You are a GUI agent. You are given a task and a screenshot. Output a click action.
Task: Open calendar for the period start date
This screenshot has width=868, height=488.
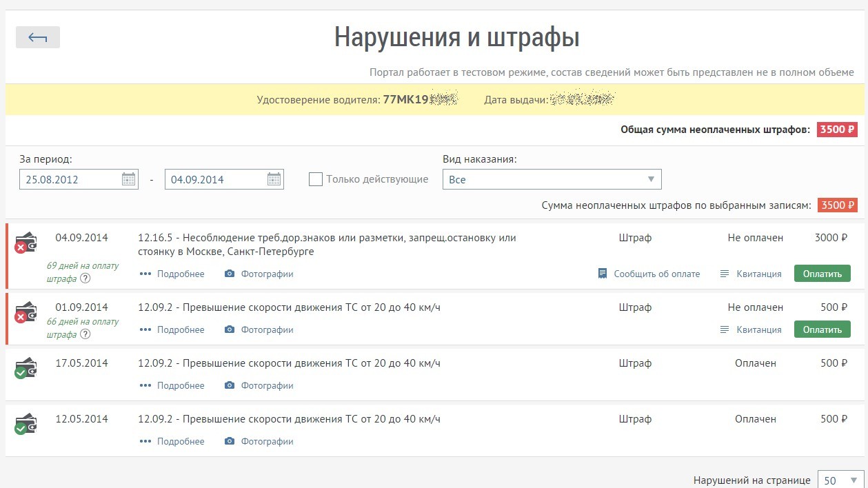pyautogui.click(x=129, y=179)
